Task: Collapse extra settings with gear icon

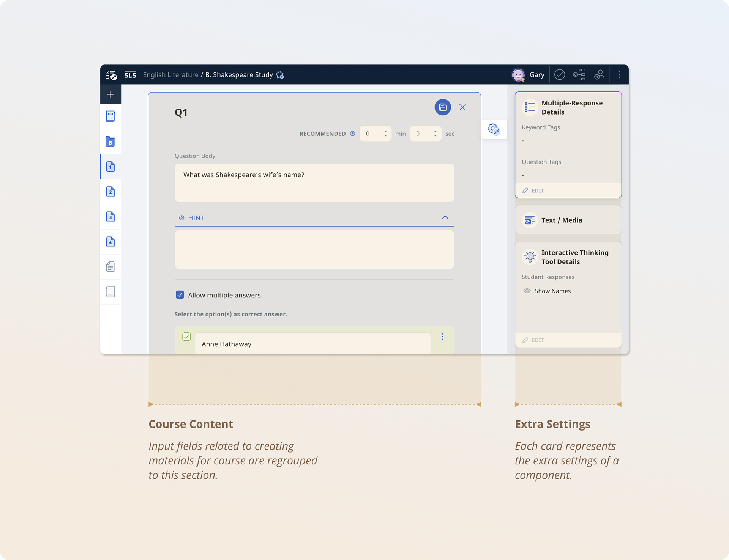Action: point(494,129)
